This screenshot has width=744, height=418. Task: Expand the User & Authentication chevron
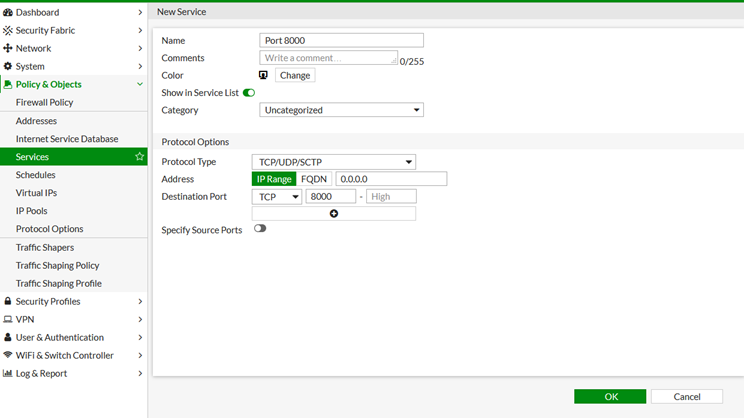(x=140, y=337)
